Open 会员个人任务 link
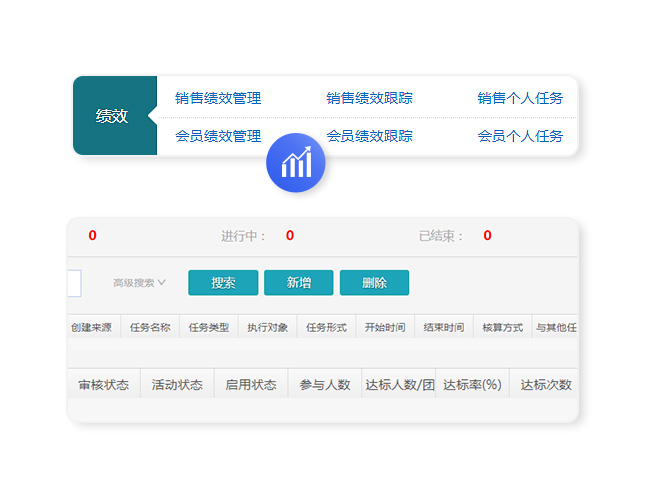650x488 pixels. click(520, 136)
